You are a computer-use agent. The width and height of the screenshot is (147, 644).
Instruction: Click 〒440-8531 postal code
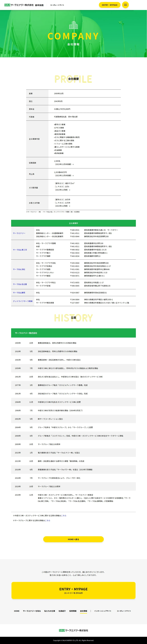click(x=75, y=230)
